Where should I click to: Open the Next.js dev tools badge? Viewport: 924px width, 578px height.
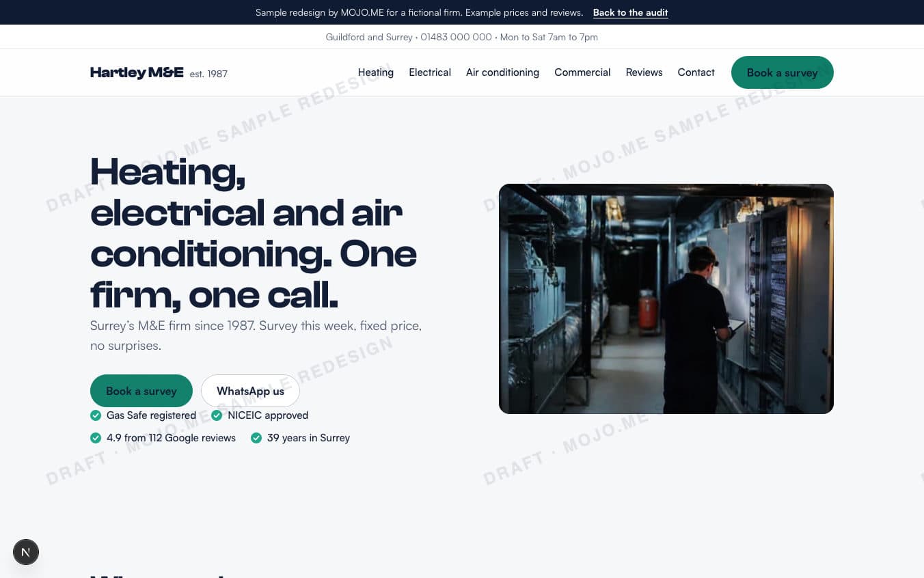pyautogui.click(x=26, y=552)
